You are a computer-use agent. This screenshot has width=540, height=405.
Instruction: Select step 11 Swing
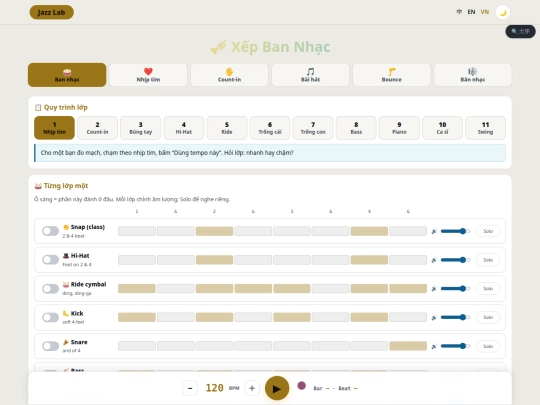coord(485,128)
